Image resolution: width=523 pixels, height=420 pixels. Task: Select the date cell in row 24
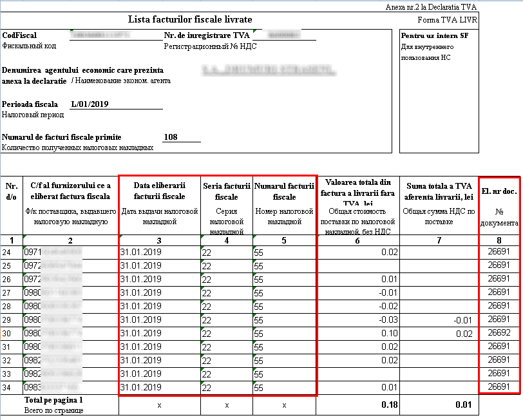click(160, 253)
